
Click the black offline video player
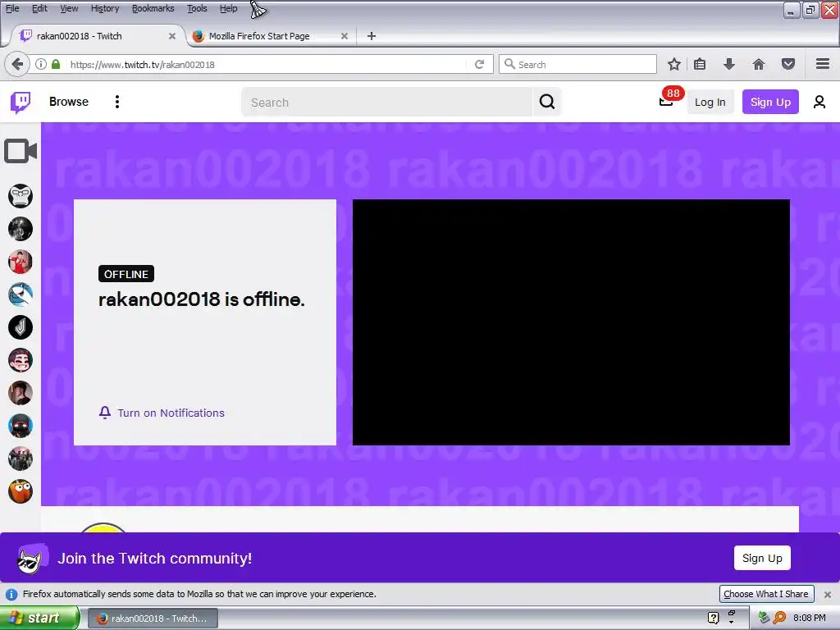571,322
